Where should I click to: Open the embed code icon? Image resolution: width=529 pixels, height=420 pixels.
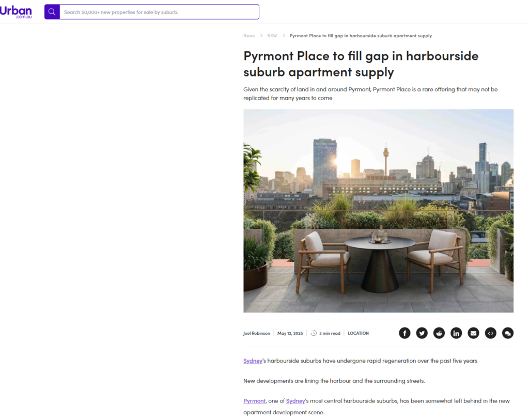pos(491,333)
